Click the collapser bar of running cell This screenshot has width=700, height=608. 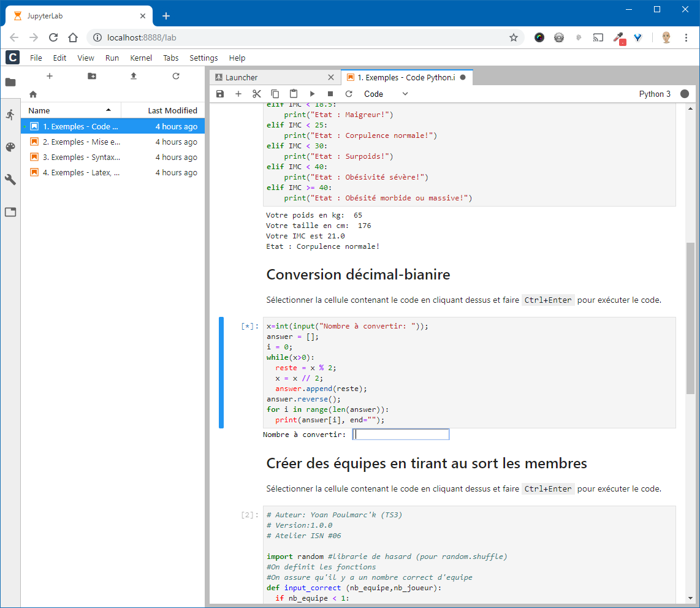click(x=221, y=373)
